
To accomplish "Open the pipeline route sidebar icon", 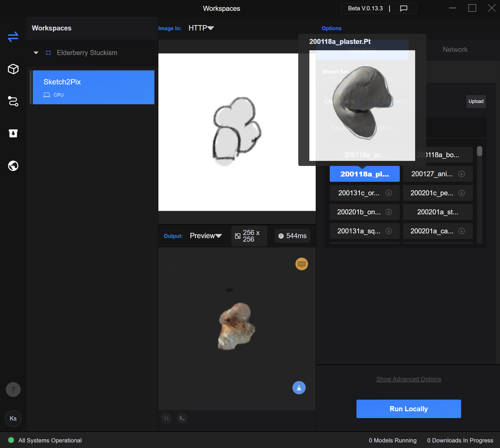I will tap(13, 101).
